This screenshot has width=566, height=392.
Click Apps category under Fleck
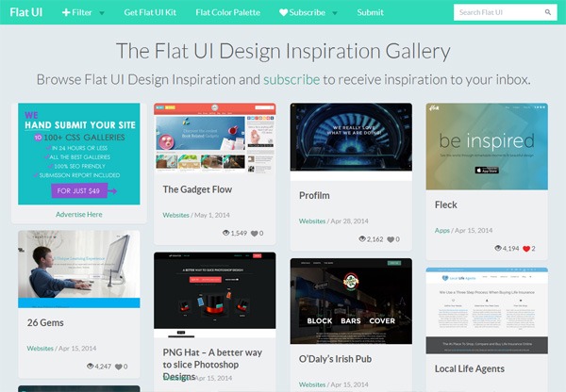pos(442,231)
